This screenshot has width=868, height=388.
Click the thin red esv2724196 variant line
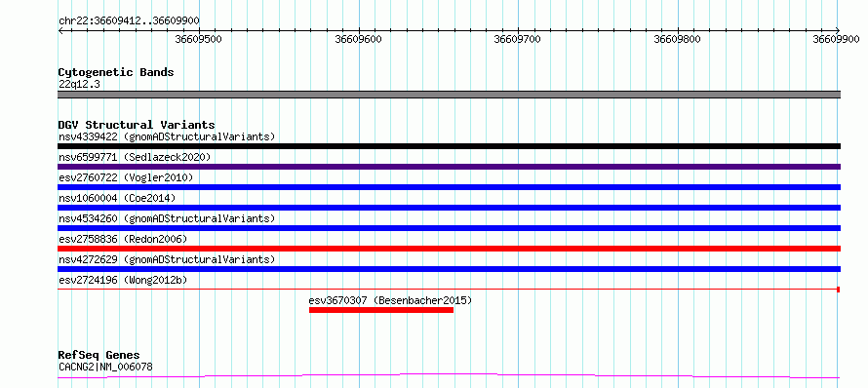click(449, 289)
